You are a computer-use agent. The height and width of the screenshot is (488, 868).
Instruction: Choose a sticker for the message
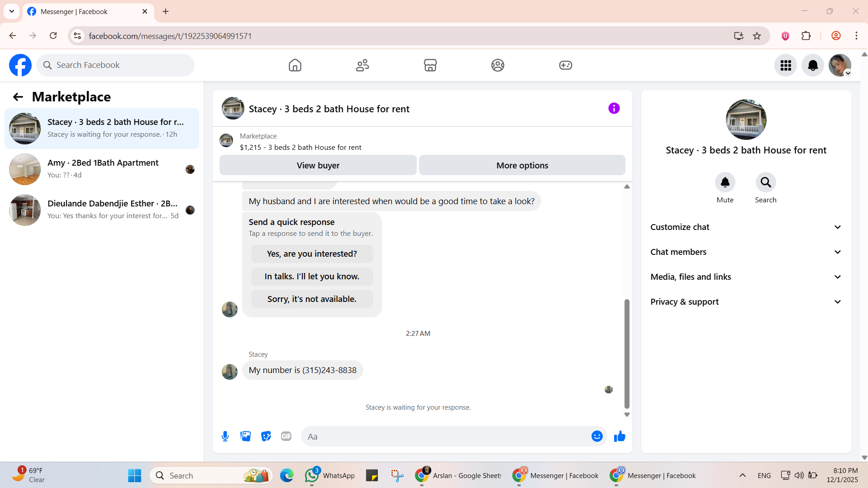click(266, 436)
